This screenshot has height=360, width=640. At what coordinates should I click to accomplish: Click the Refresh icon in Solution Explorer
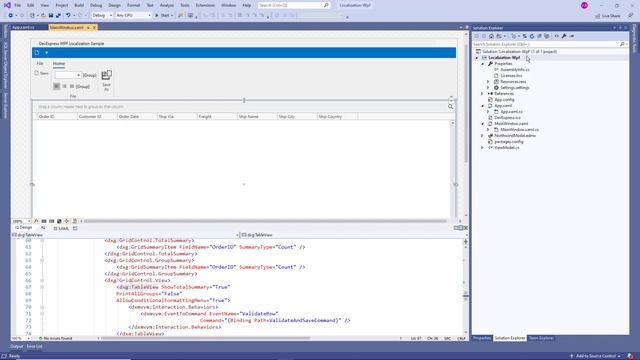point(532,36)
